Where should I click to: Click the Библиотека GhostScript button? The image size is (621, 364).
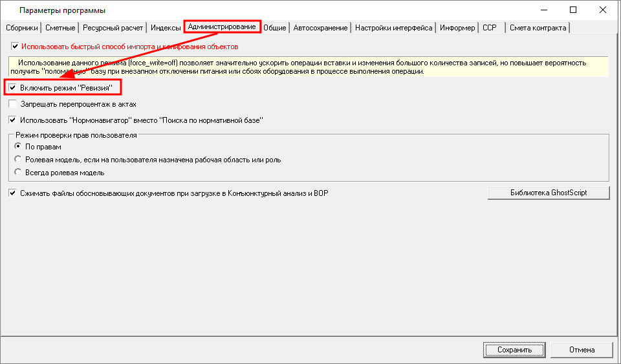(x=548, y=193)
